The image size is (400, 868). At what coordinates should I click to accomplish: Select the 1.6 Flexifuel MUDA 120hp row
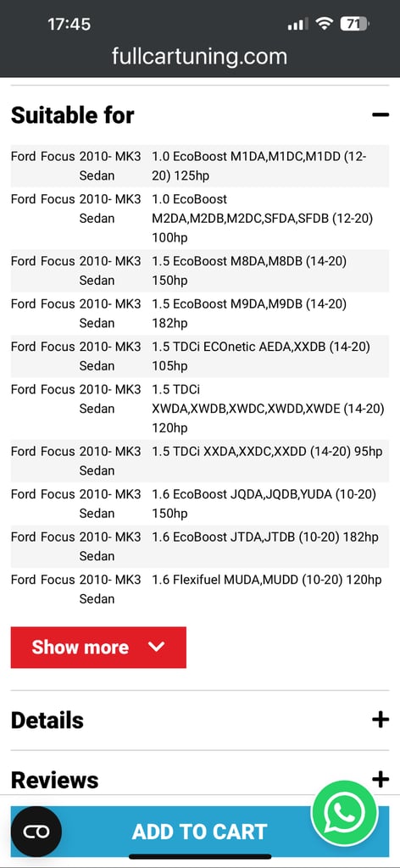(200, 589)
